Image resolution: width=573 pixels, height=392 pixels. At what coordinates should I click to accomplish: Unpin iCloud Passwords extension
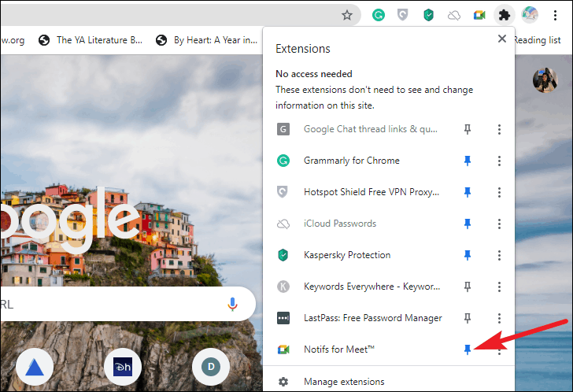click(468, 224)
